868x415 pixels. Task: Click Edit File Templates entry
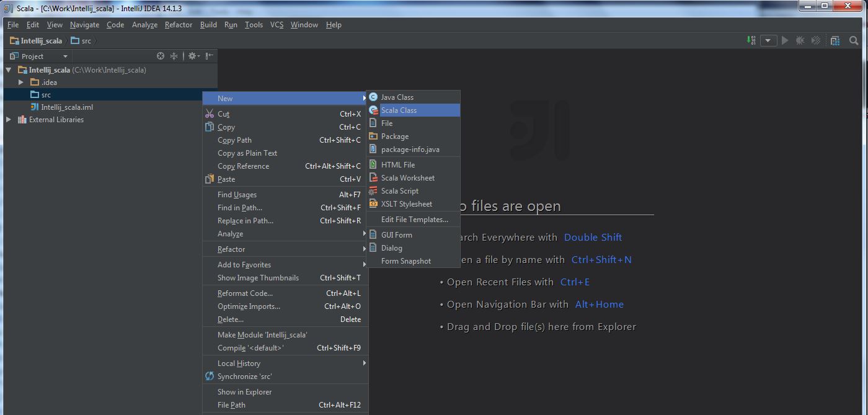413,220
